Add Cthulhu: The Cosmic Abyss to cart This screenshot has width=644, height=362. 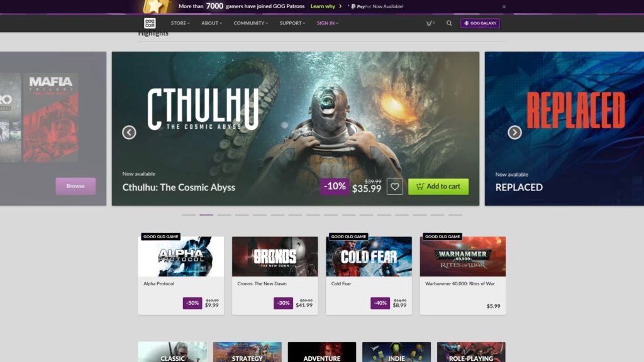pos(438,187)
